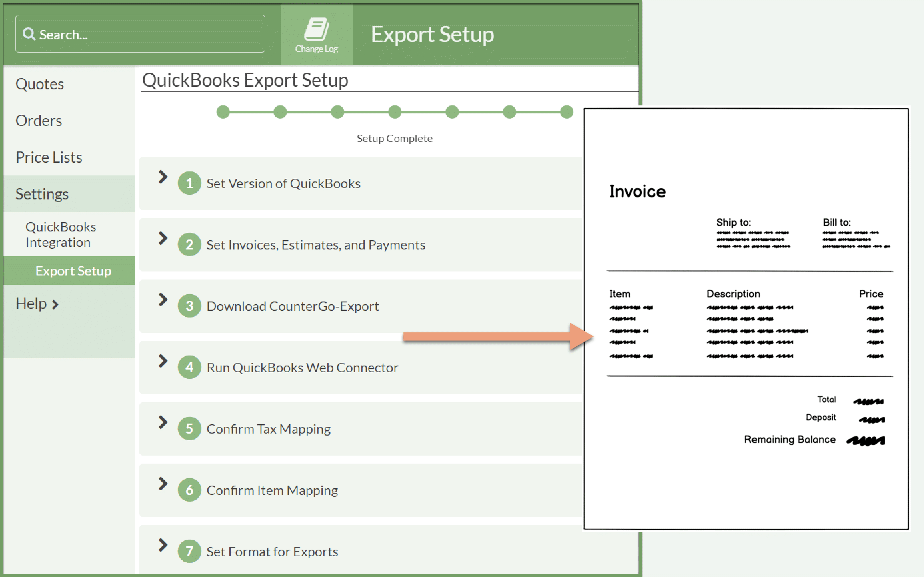This screenshot has width=924, height=577.
Task: Click the last progress tracker dot
Action: [x=567, y=112]
